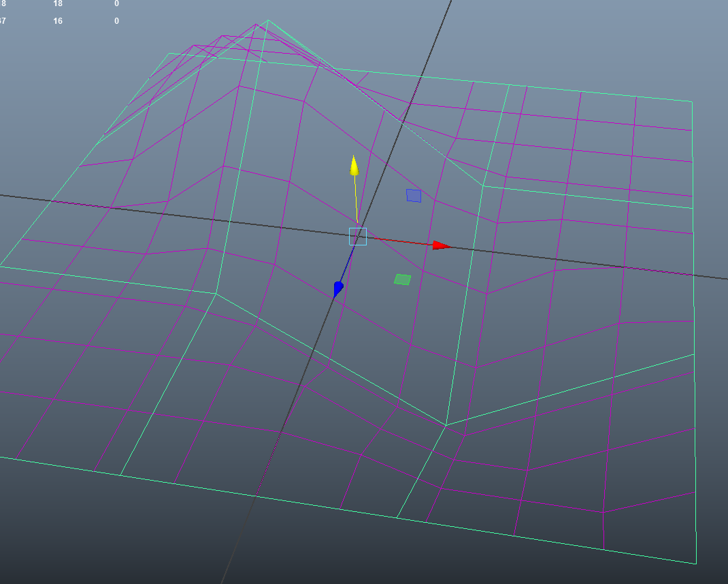Click the heads-up display count reading 16
This screenshot has width=728, height=584.
click(x=57, y=20)
